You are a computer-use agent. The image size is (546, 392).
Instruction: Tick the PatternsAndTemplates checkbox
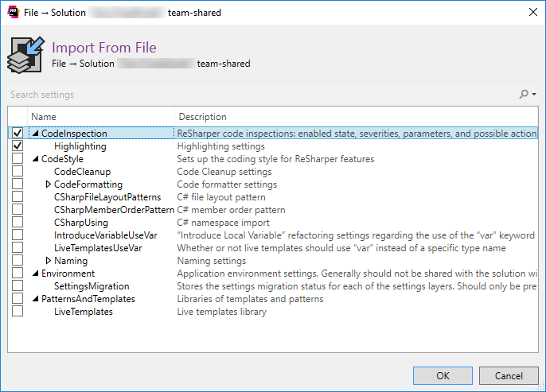18,298
